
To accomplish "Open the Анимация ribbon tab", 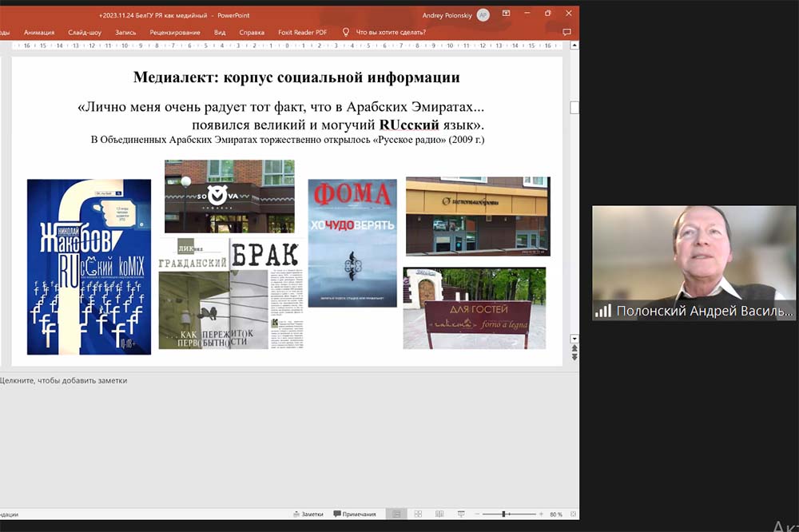I will 39,32.
